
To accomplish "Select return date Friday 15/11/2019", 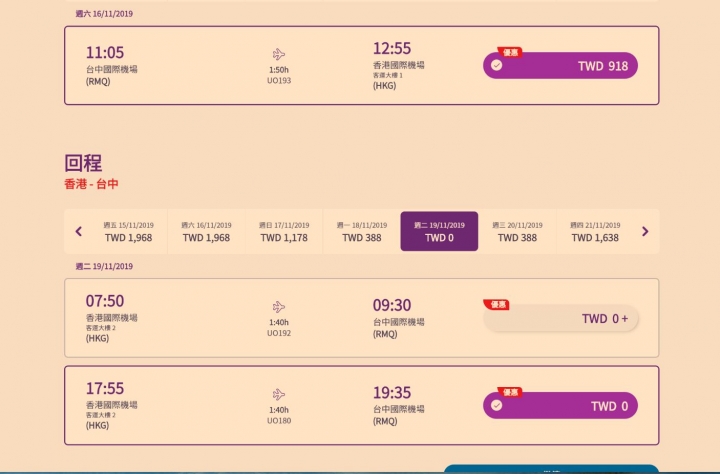I will 129,231.
